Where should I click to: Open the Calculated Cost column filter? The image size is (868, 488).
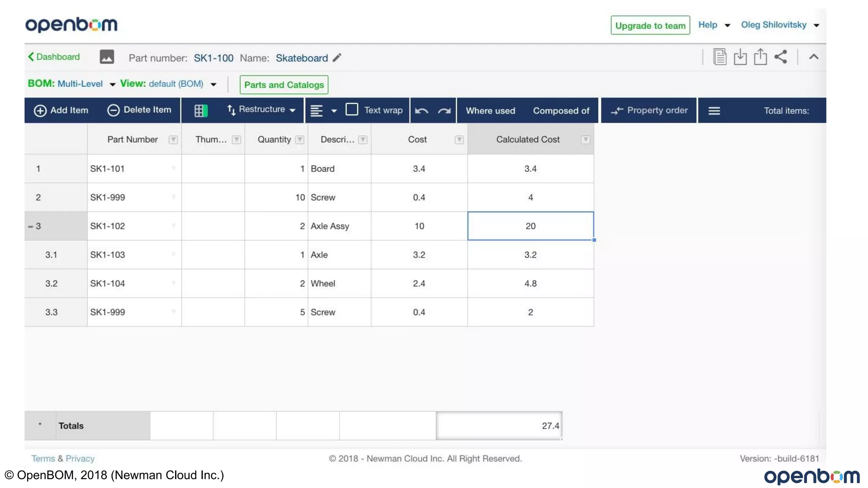point(585,140)
